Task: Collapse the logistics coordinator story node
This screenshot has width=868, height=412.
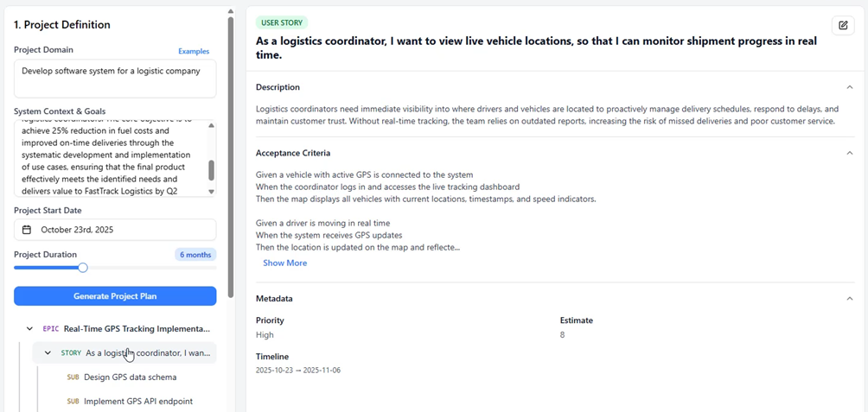Action: [48, 353]
